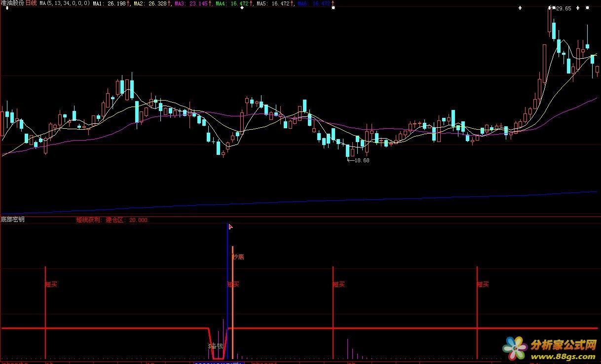Click the red up arrow after MA3 value
Screen dimensions: 601x364
[x=210, y=3]
